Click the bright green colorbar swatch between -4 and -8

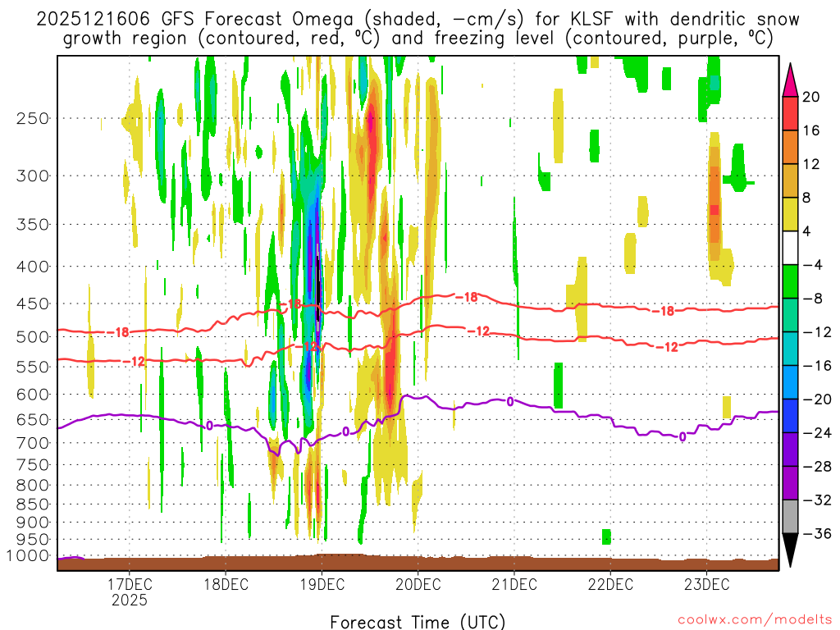coord(790,282)
